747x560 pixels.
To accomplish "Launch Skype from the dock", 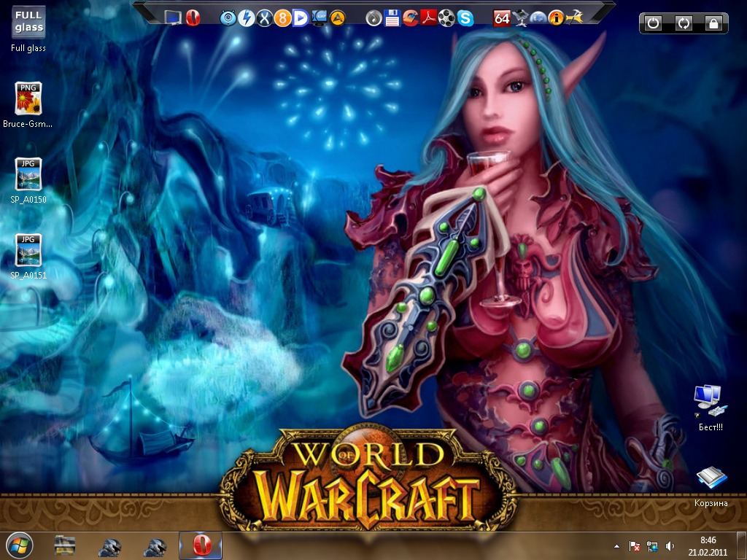I will (x=465, y=18).
